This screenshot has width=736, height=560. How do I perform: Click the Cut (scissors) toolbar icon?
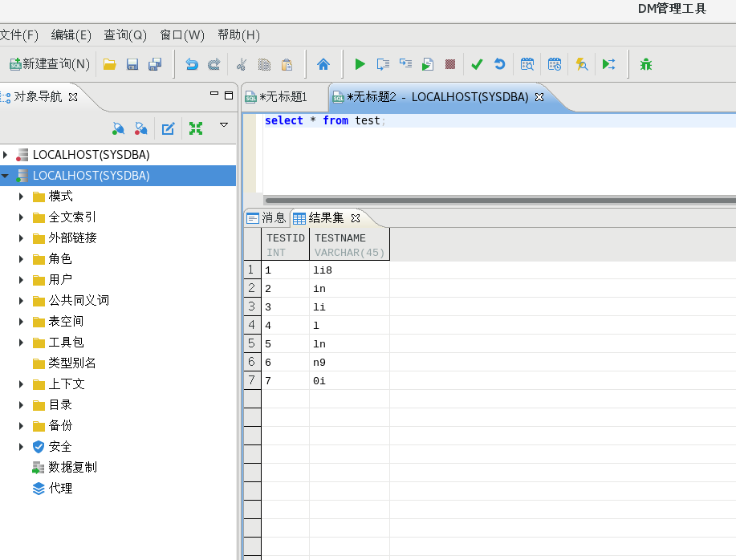pyautogui.click(x=242, y=64)
